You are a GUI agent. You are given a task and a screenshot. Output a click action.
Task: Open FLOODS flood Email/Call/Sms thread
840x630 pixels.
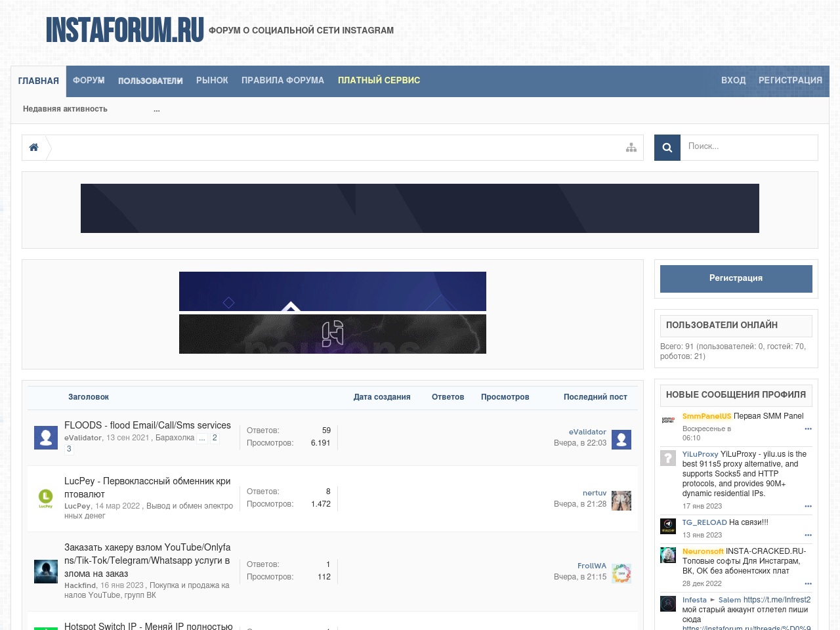148,425
